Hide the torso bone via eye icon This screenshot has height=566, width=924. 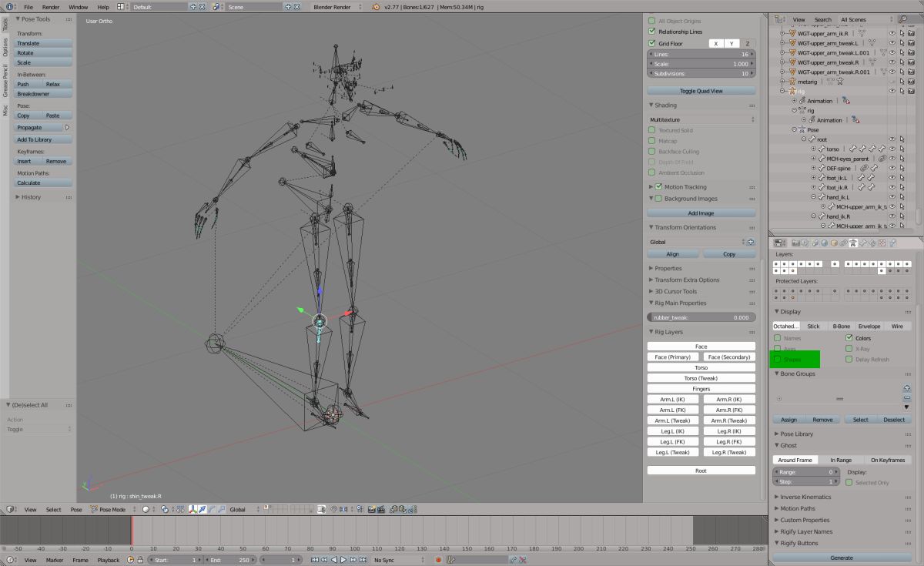click(x=892, y=149)
